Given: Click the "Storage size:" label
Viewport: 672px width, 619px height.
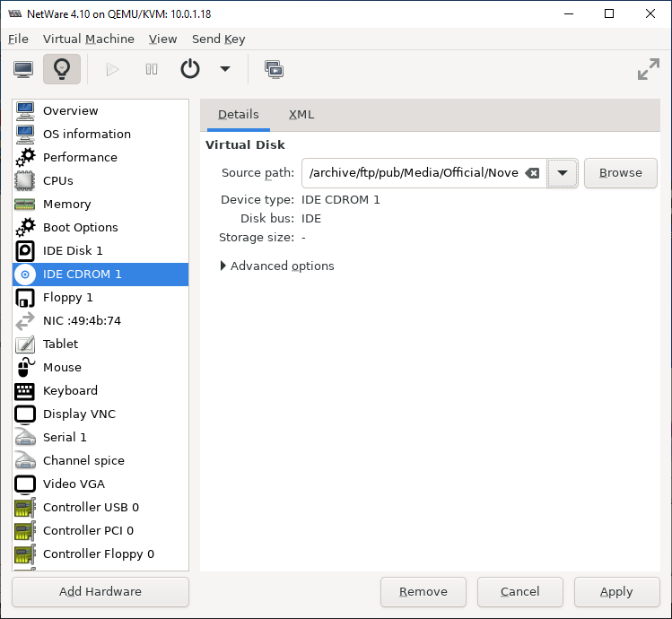Looking at the screenshot, I should click(x=257, y=238).
